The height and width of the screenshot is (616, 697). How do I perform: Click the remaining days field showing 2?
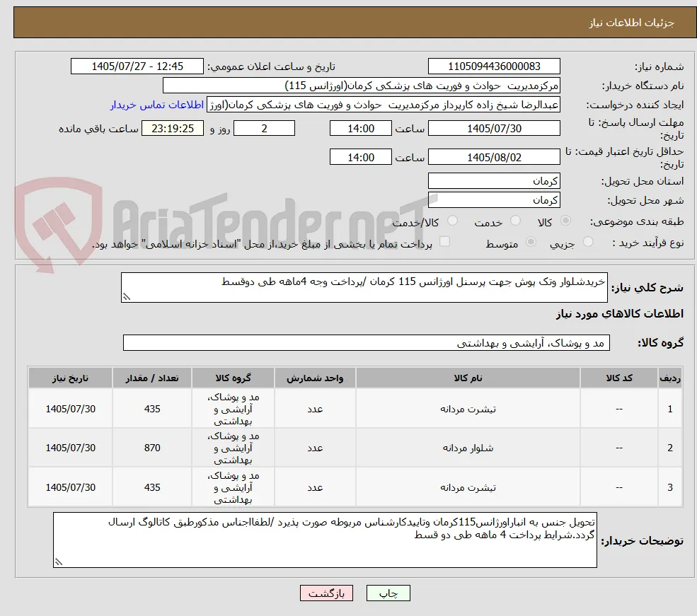(264, 129)
